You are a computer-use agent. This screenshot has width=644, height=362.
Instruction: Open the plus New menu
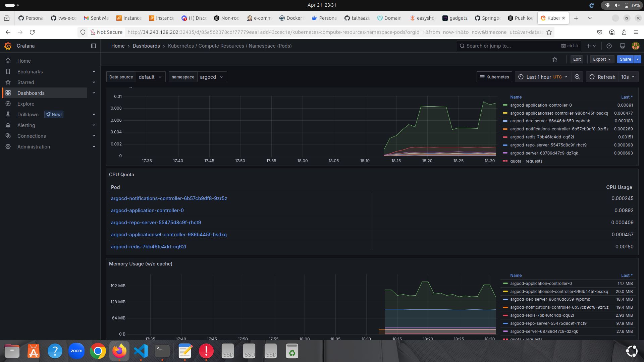(591, 46)
